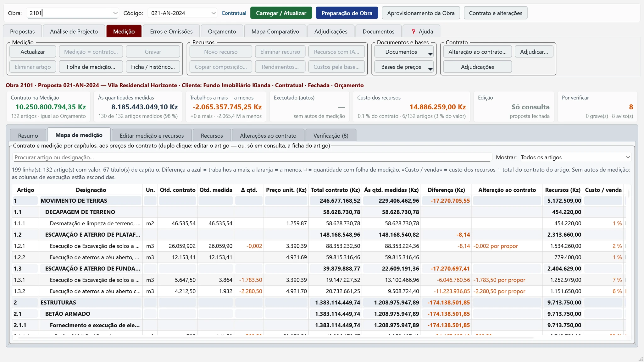Click the Procurar artigo search field
This screenshot has width=644, height=362.
pyautogui.click(x=252, y=157)
